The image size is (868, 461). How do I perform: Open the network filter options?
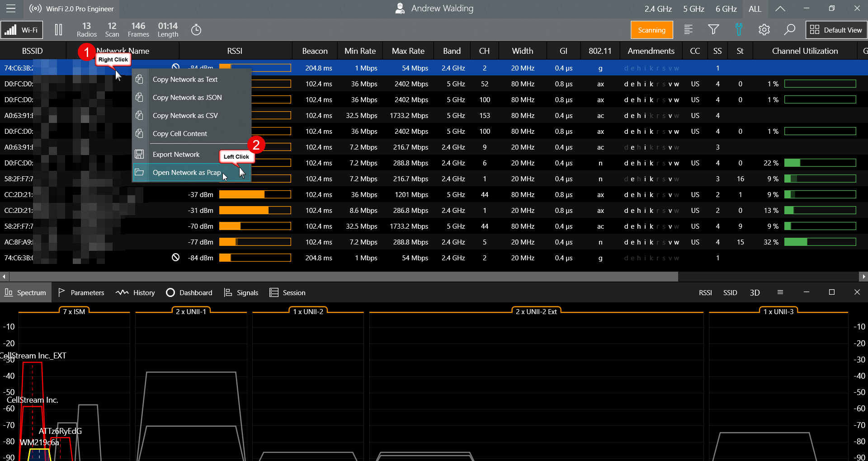point(713,29)
